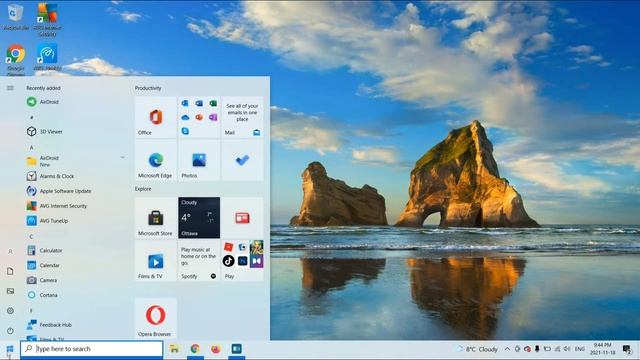Open AVG TuneUp in app list
The image size is (640, 360).
(x=76, y=221)
